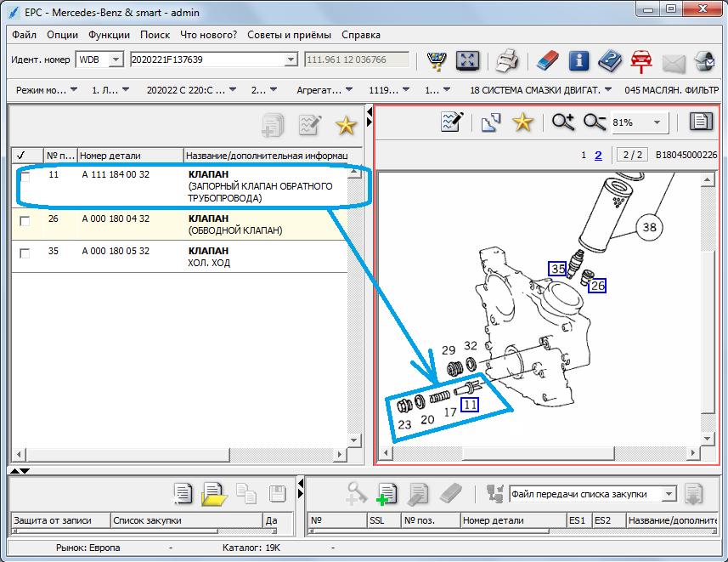Click the copy documents icon beside the folder
This screenshot has width=728, height=562.
click(x=246, y=494)
